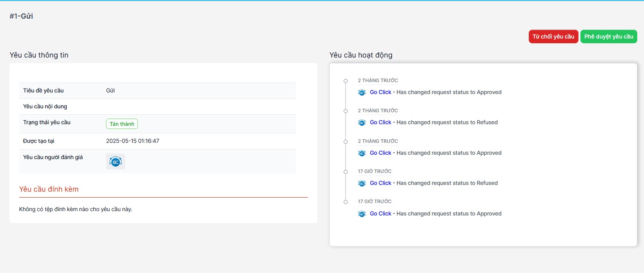Click 2 THÁNG TRƯỚC timestamp above Refused entry
The height and width of the screenshot is (273, 644).
(378, 111)
